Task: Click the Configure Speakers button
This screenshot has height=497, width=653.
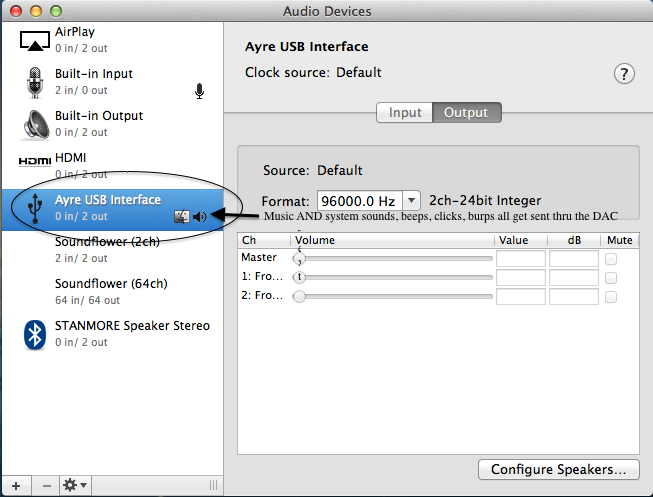Action: pos(558,469)
